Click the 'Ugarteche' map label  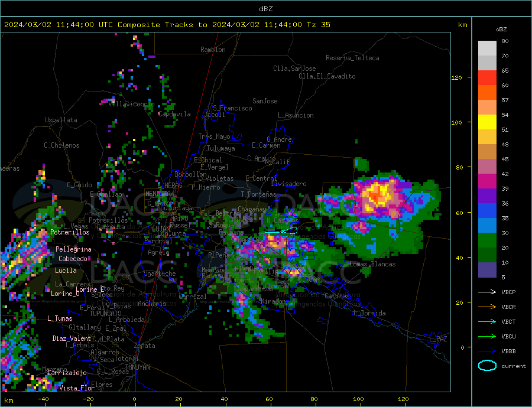coord(160,273)
